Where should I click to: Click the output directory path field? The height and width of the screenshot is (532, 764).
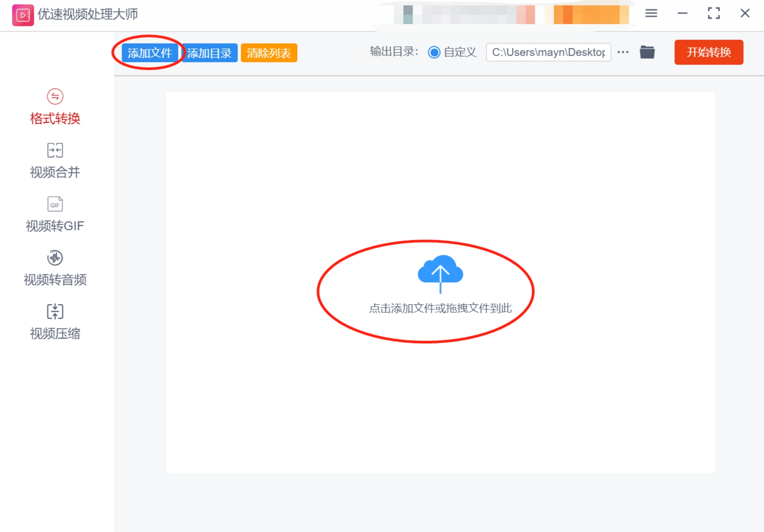[x=549, y=52]
